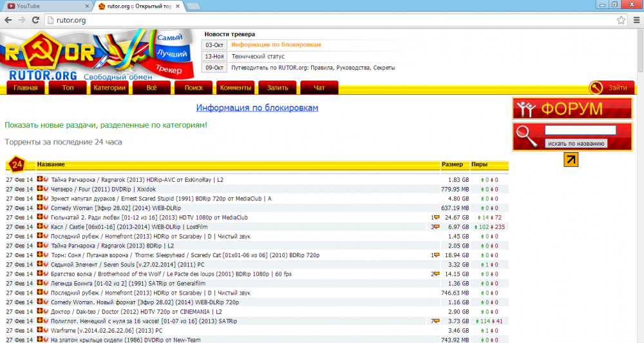Click the 24.67 GB size cell

click(x=457, y=217)
